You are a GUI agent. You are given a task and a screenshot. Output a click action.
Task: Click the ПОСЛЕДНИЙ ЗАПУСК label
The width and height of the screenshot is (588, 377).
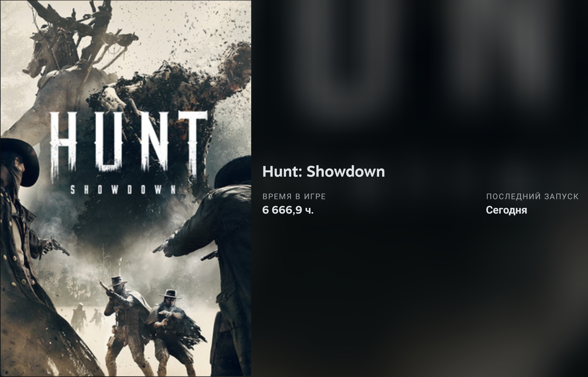point(532,197)
